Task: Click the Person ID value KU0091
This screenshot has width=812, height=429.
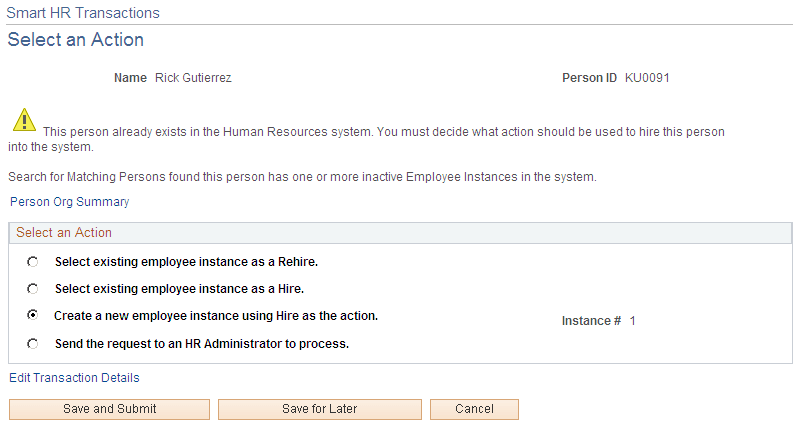Action: click(x=647, y=77)
